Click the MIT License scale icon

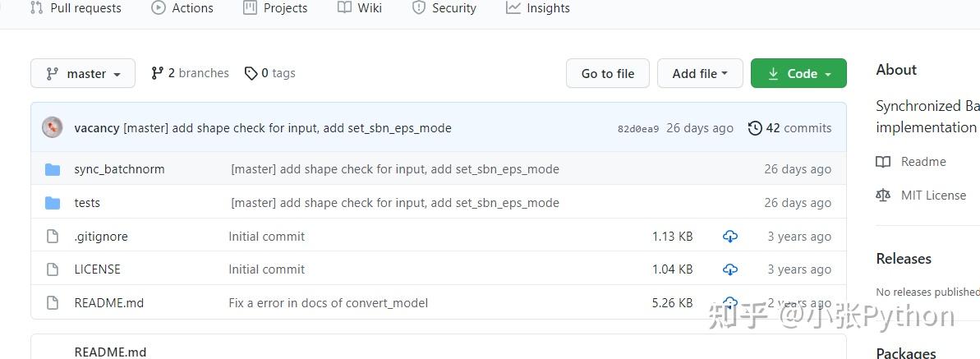(883, 196)
